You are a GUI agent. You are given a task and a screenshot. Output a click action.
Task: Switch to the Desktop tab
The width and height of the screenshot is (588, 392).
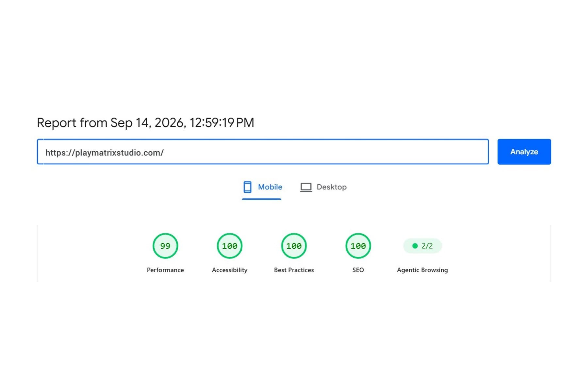coord(323,187)
